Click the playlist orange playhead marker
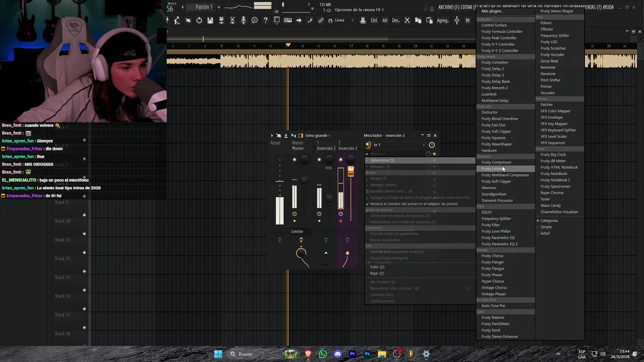Image resolution: width=644 pixels, height=362 pixels. click(288, 45)
